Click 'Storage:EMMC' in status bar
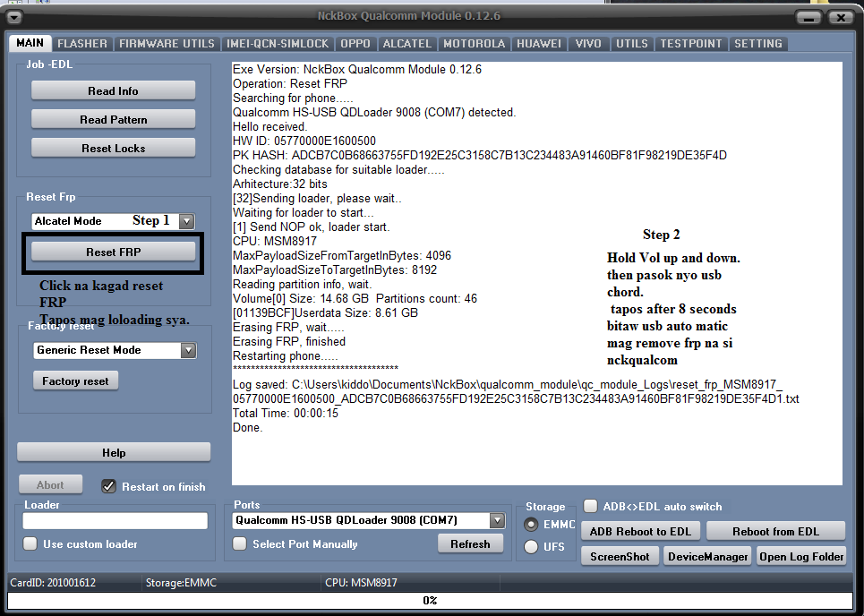The width and height of the screenshot is (864, 616). 181,582
